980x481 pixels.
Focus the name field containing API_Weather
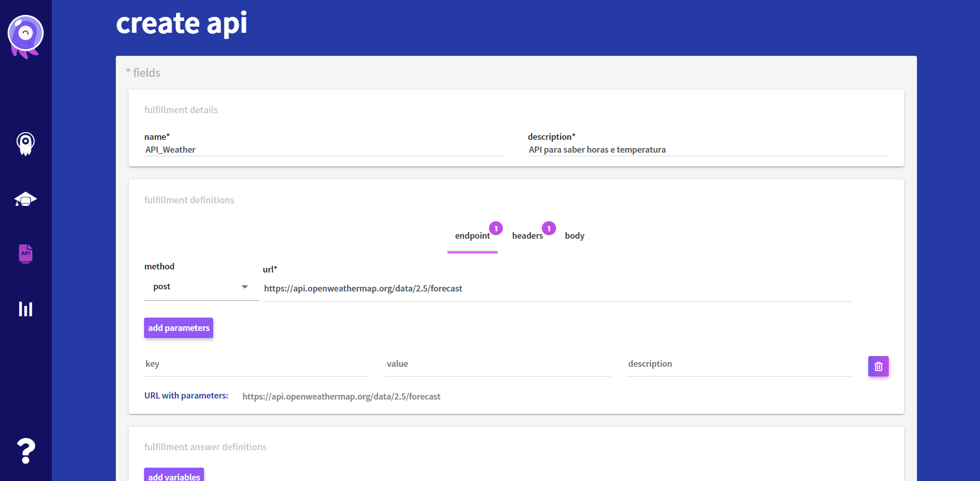pos(324,150)
